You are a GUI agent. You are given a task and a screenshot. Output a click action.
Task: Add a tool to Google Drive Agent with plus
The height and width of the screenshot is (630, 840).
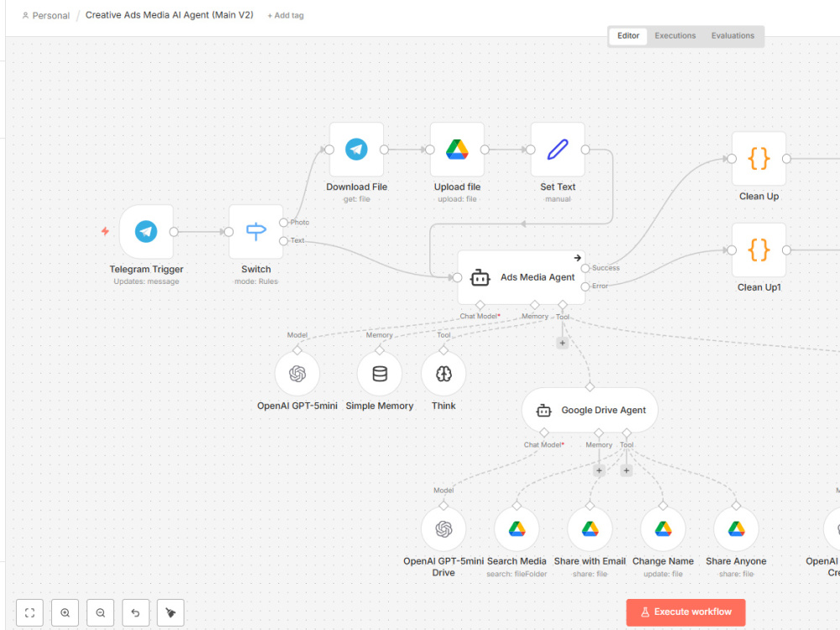(x=627, y=470)
